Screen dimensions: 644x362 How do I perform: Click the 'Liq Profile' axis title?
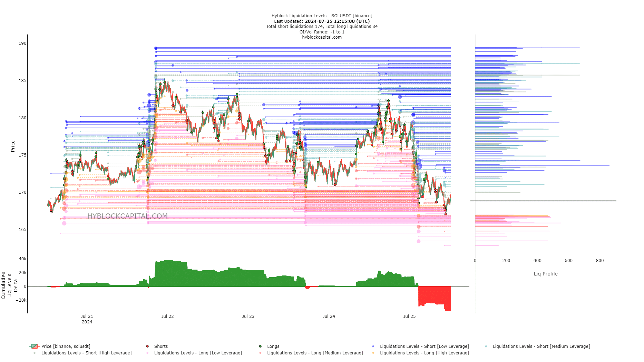click(x=546, y=274)
